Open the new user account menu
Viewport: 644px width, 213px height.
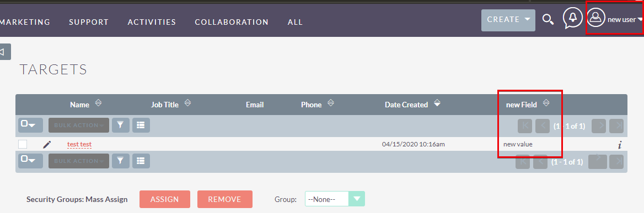tap(625, 20)
